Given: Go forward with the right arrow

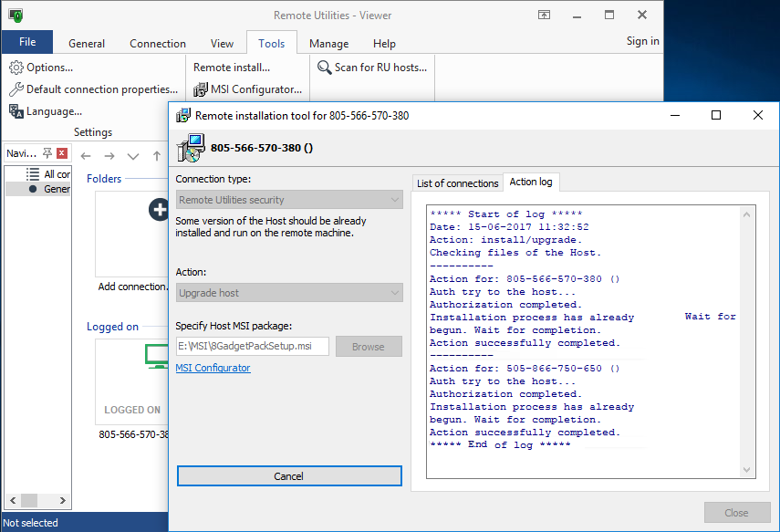Looking at the screenshot, I should pyautogui.click(x=109, y=156).
